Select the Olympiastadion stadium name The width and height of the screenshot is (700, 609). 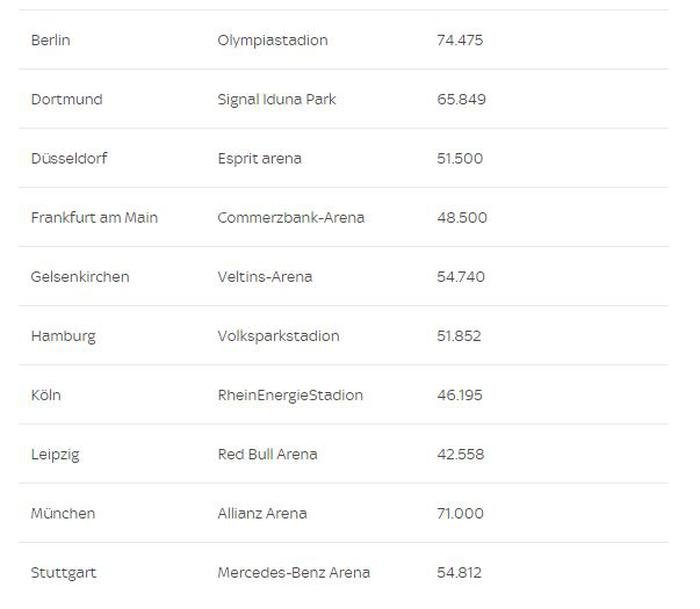[x=272, y=40]
